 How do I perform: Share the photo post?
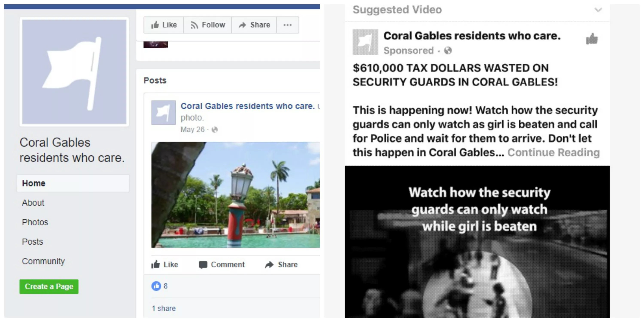point(281,264)
